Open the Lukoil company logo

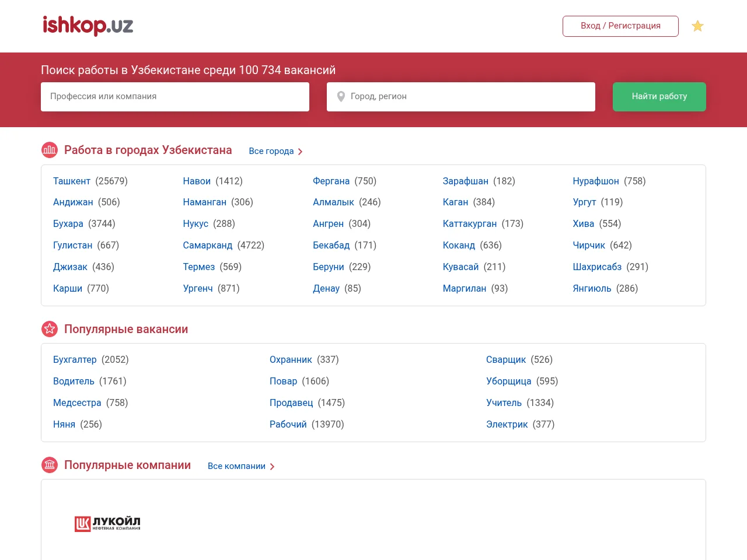(107, 524)
